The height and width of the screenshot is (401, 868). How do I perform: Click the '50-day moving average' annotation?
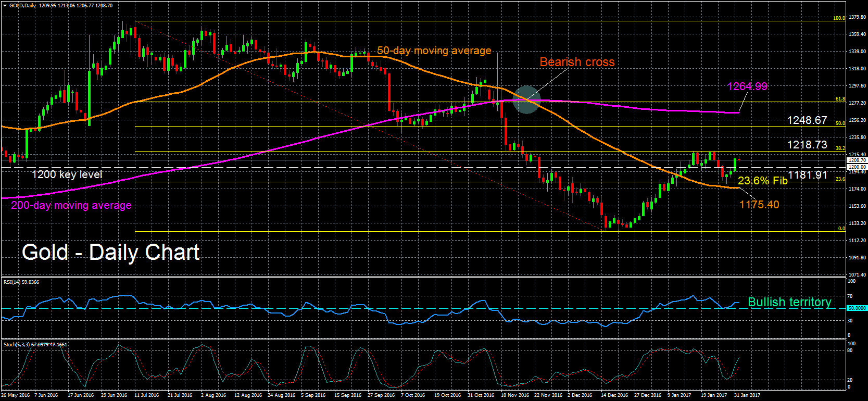click(x=434, y=51)
